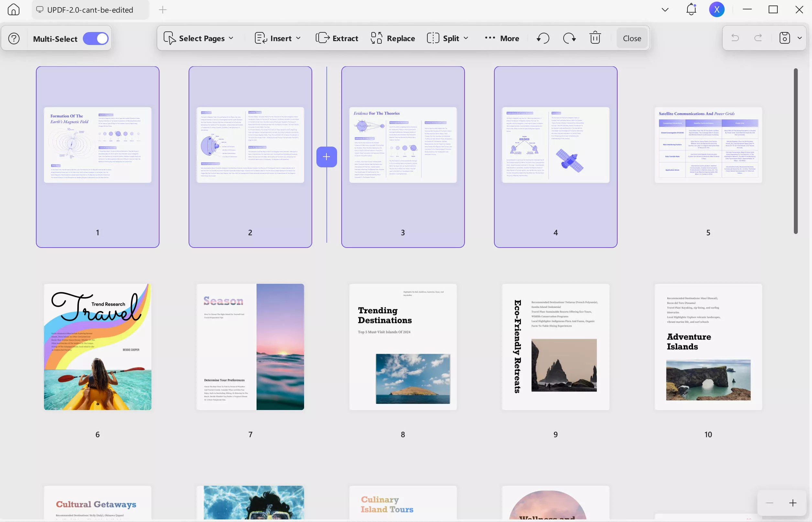Save the document

(x=785, y=38)
